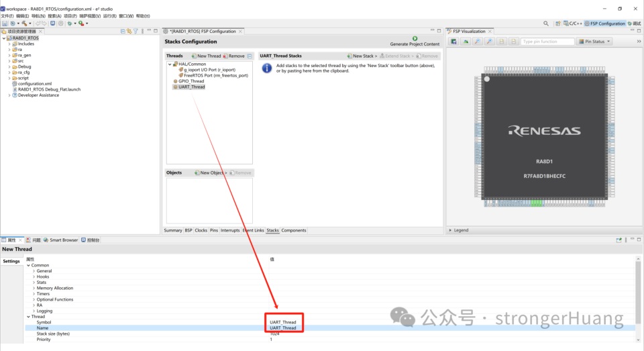Click New Object > button
The width and height of the screenshot is (644, 351).
[x=211, y=172]
